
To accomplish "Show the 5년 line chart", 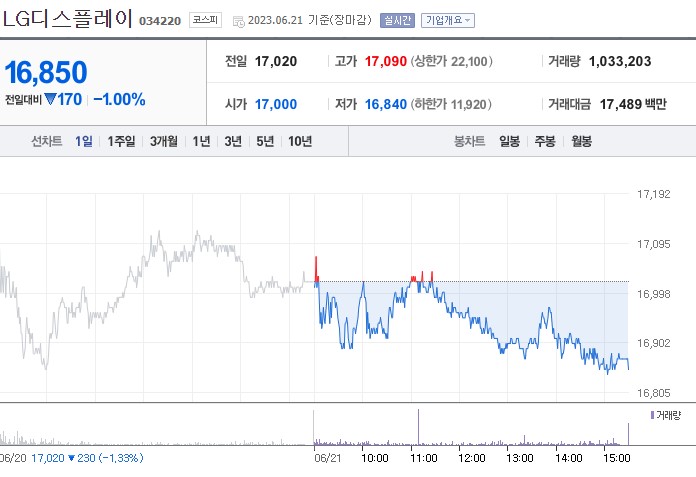I will click(x=265, y=141).
